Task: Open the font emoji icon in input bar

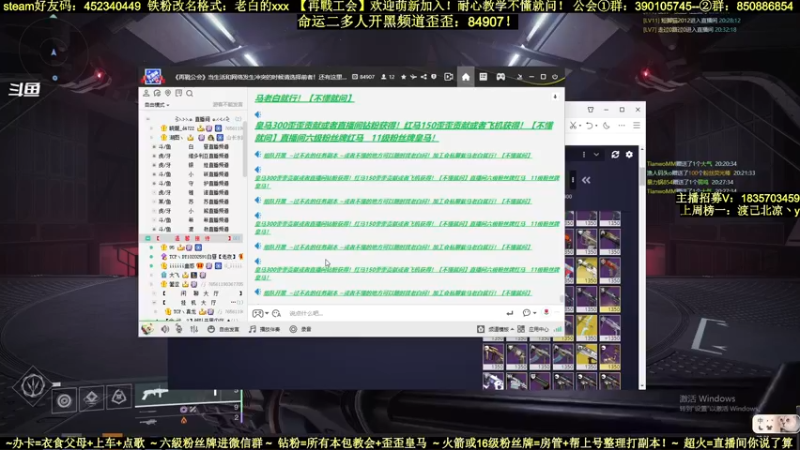Action: 277,313
